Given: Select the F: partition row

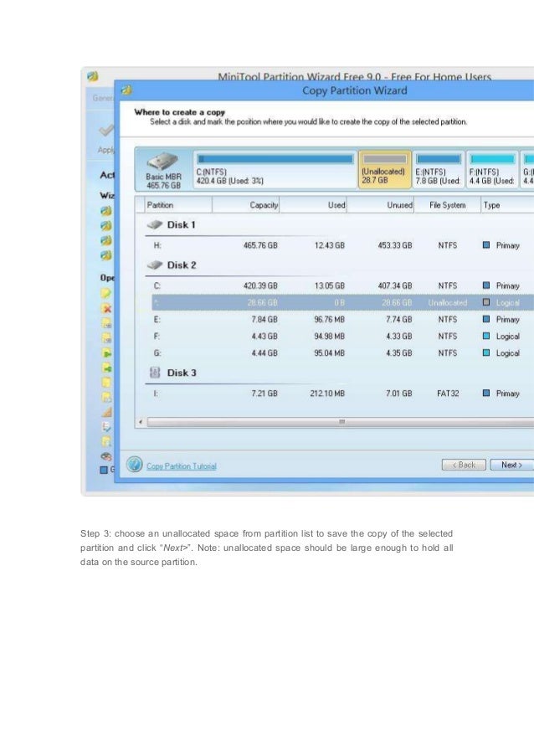Looking at the screenshot, I should [339, 337].
